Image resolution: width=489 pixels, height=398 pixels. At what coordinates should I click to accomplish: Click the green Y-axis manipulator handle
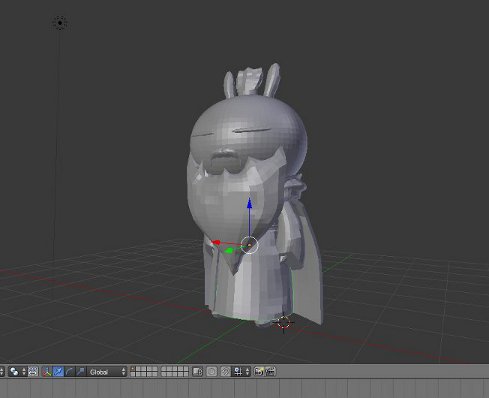tap(229, 251)
